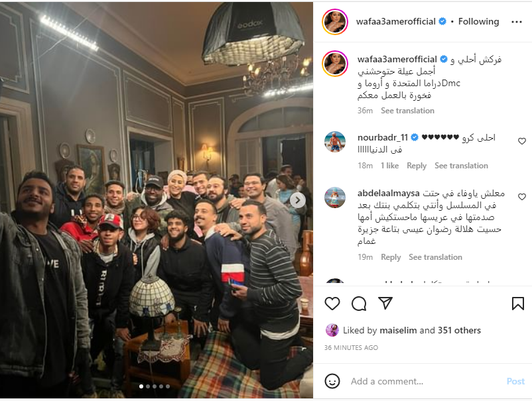View the 351 others who liked
Screen dimensions: 532x401
pyautogui.click(x=459, y=331)
